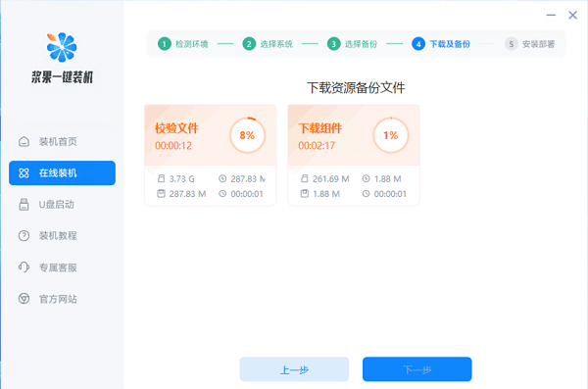The height and width of the screenshot is (389, 588).
Task: Click the 在线装机 atom icon
Action: tap(24, 172)
